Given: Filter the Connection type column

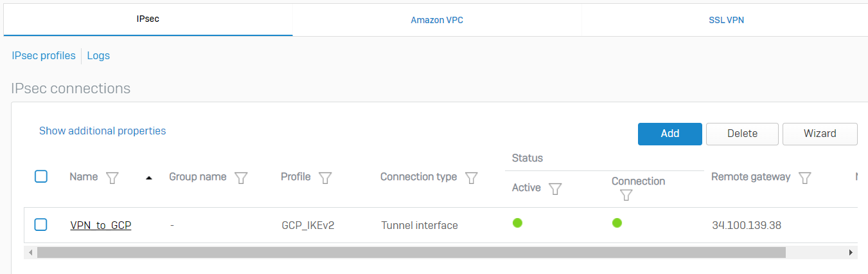Looking at the screenshot, I should click(472, 178).
